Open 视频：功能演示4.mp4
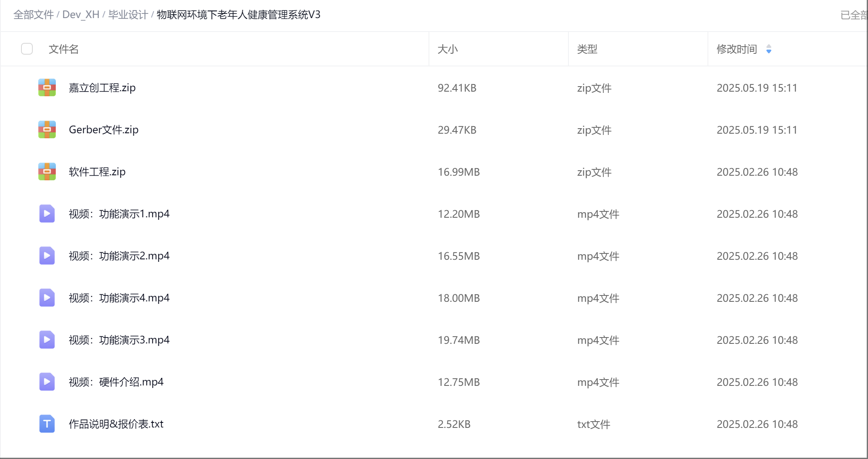Image resolution: width=868 pixels, height=459 pixels. click(119, 298)
